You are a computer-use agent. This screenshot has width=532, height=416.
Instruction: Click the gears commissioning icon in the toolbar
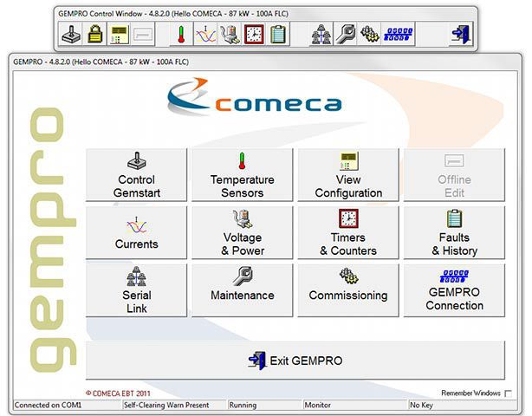(369, 34)
